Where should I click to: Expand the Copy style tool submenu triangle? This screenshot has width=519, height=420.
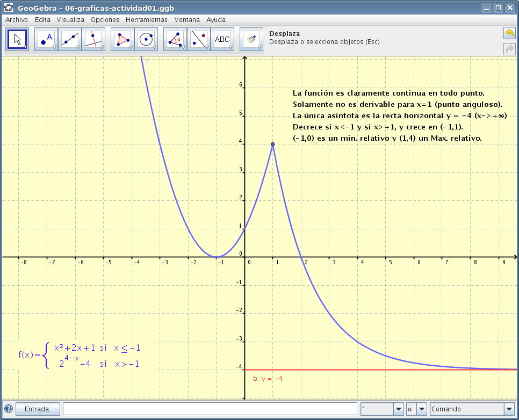[x=259, y=47]
